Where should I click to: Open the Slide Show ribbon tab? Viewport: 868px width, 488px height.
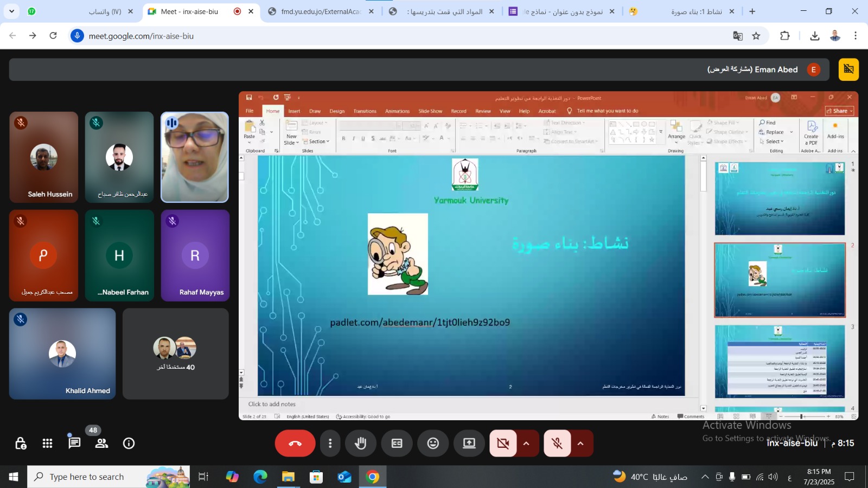(430, 111)
